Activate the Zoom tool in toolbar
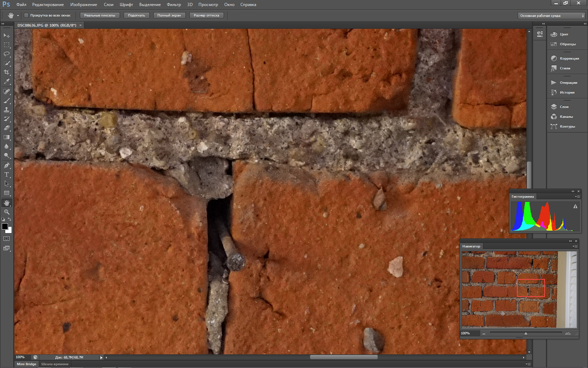The image size is (588, 368). tap(7, 212)
